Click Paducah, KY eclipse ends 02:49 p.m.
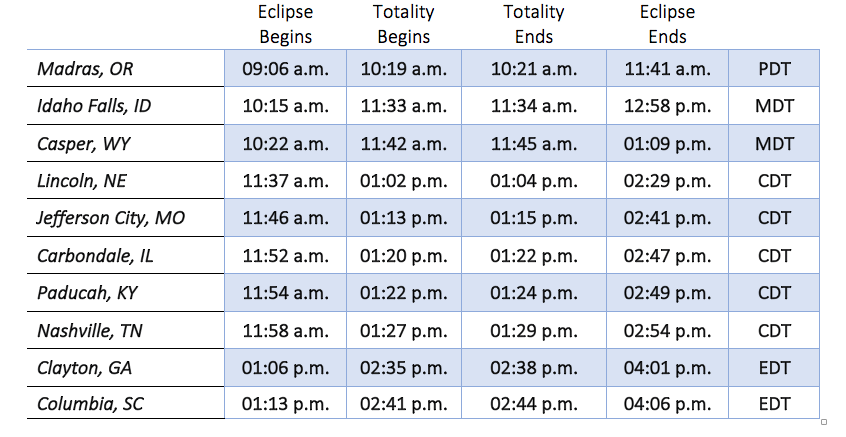Image resolution: width=846 pixels, height=437 pixels. click(667, 292)
